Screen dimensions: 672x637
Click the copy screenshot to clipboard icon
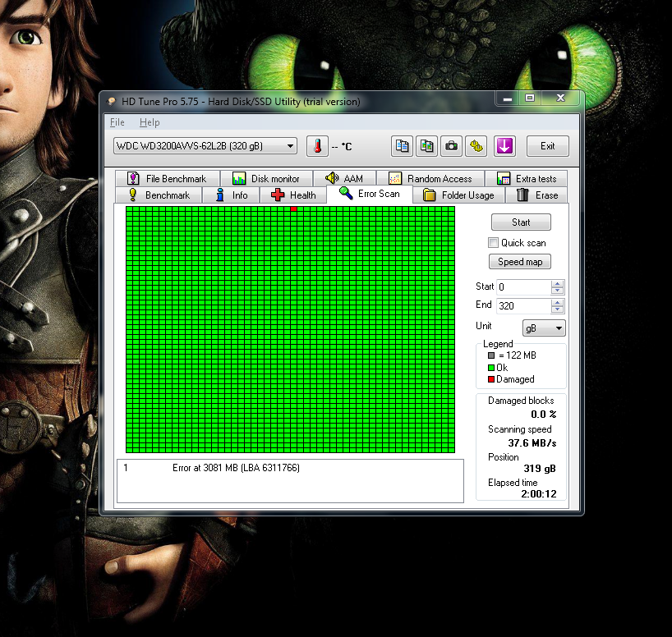[x=426, y=146]
